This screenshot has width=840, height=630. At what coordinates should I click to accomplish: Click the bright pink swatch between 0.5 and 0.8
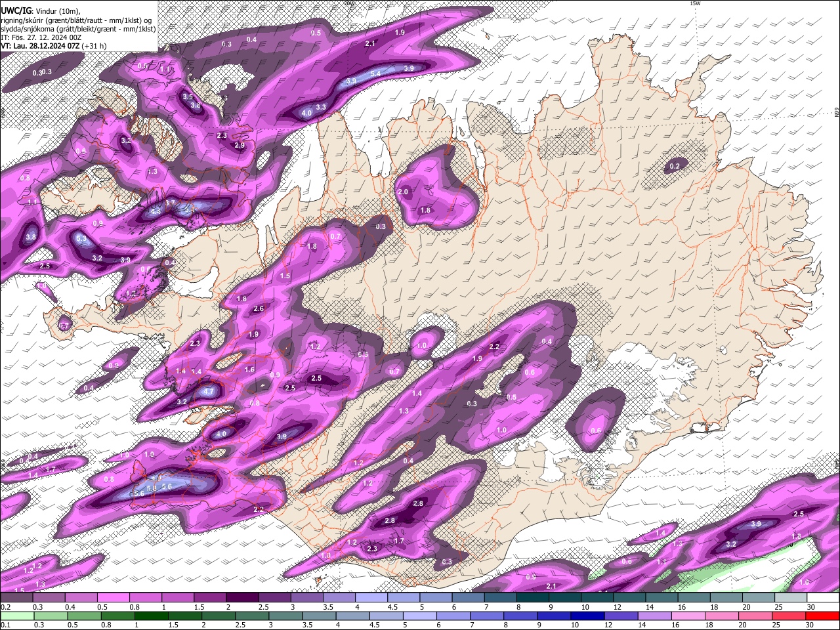113,598
